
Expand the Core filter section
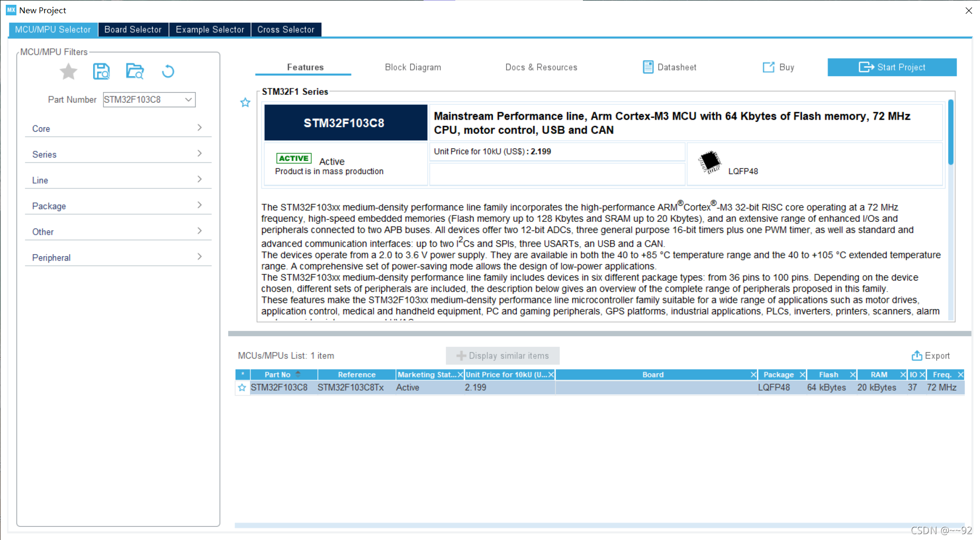coord(118,128)
